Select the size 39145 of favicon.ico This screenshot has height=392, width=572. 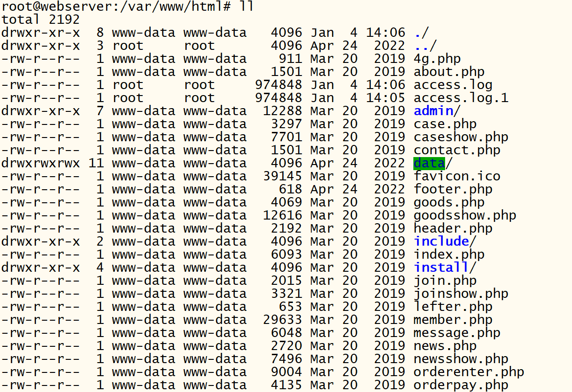282,176
